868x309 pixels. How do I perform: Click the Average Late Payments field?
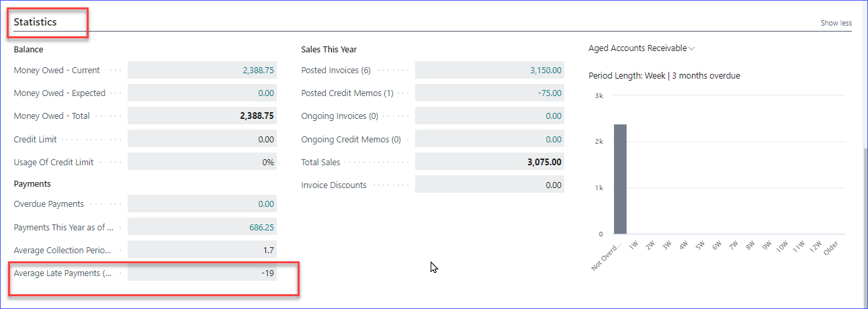[202, 273]
